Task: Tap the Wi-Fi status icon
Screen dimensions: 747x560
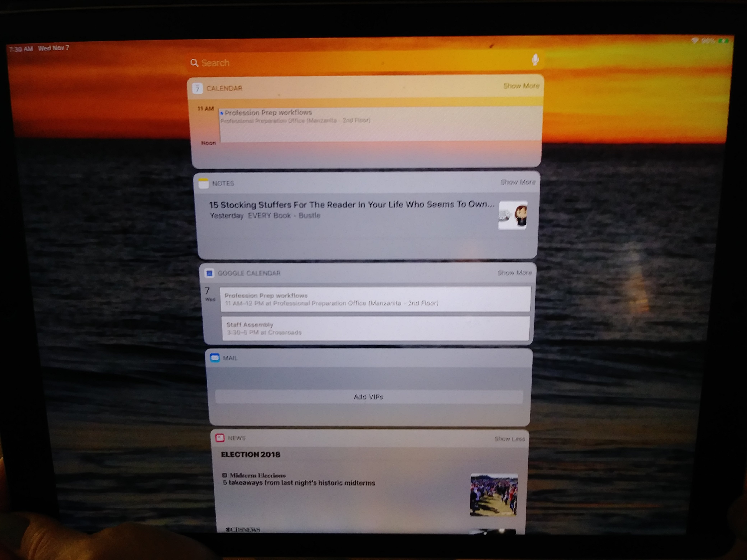Action: (694, 41)
